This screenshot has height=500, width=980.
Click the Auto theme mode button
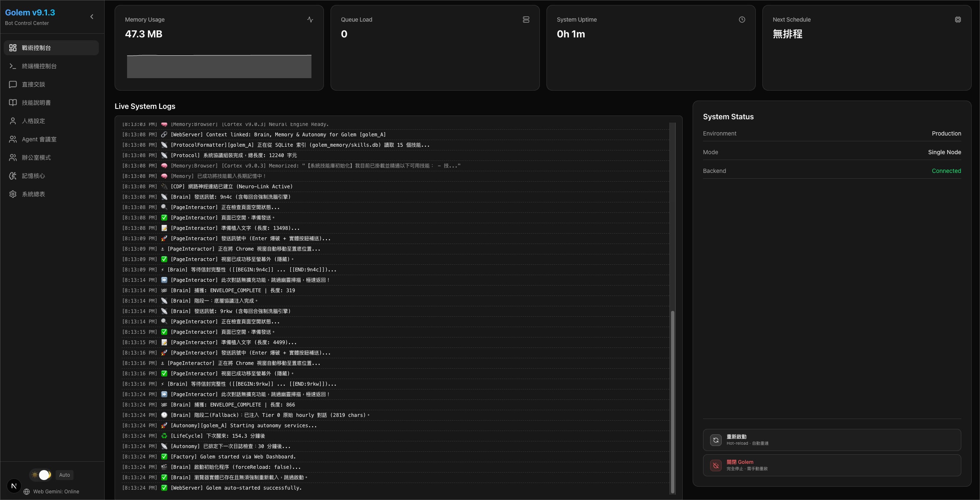(64, 475)
